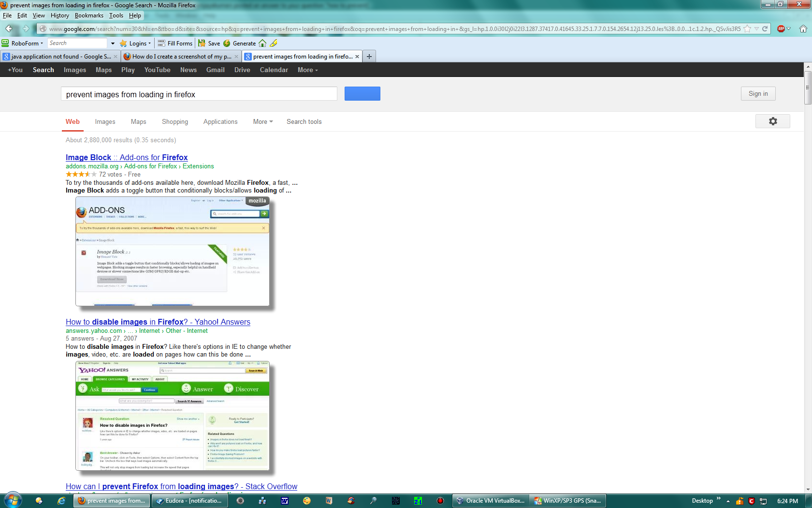Click the red record taskbar icon
Screen dimensions: 812x508
tap(440, 501)
